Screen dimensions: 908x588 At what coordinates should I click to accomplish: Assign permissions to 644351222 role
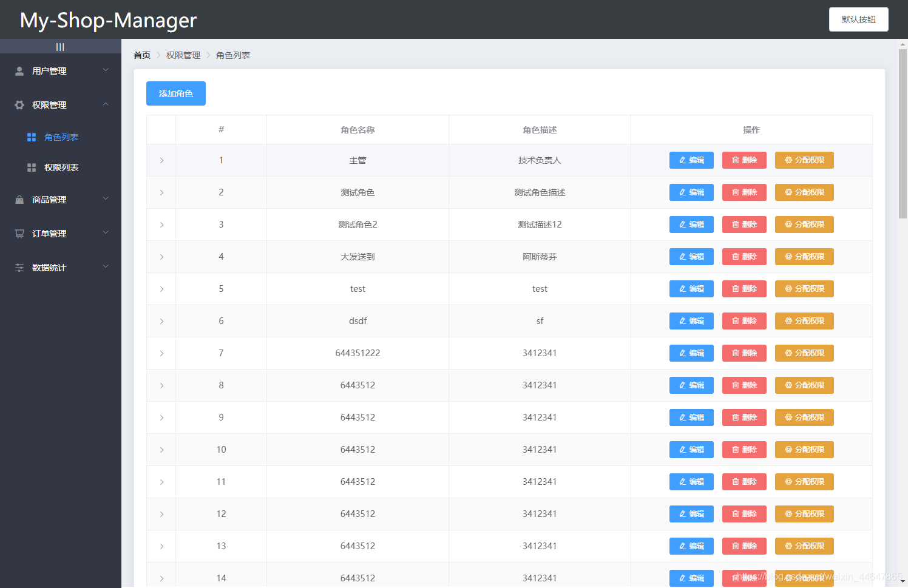[x=804, y=353]
